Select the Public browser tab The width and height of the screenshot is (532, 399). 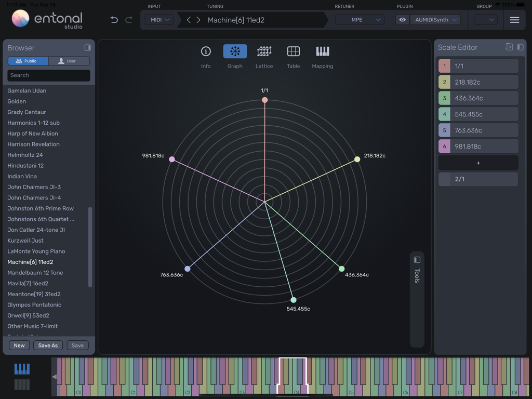[28, 61]
